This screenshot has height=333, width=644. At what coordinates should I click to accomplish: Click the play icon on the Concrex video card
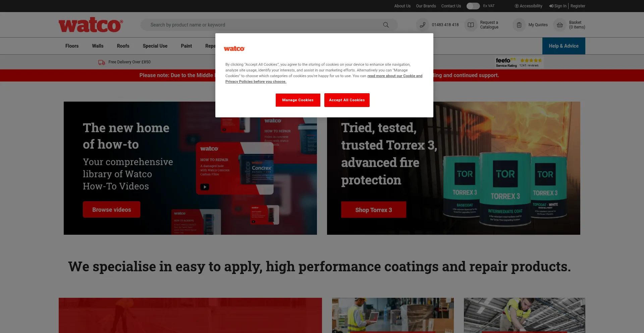205,187
